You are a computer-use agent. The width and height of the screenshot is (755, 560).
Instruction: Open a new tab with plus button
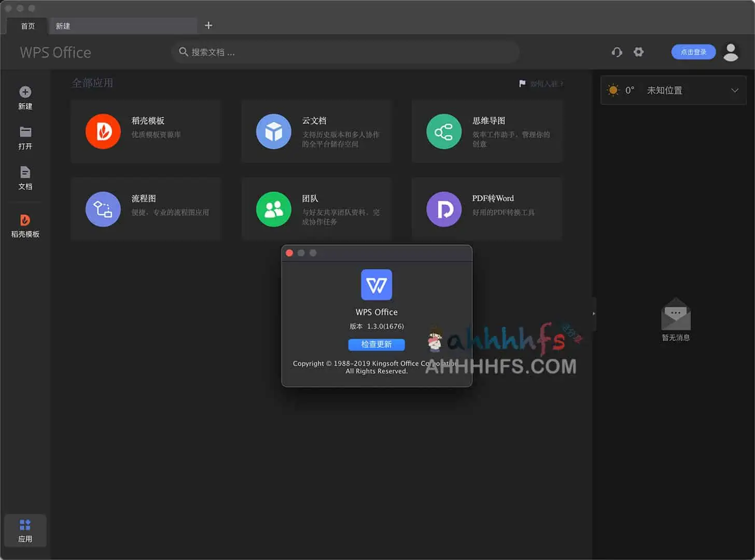208,25
